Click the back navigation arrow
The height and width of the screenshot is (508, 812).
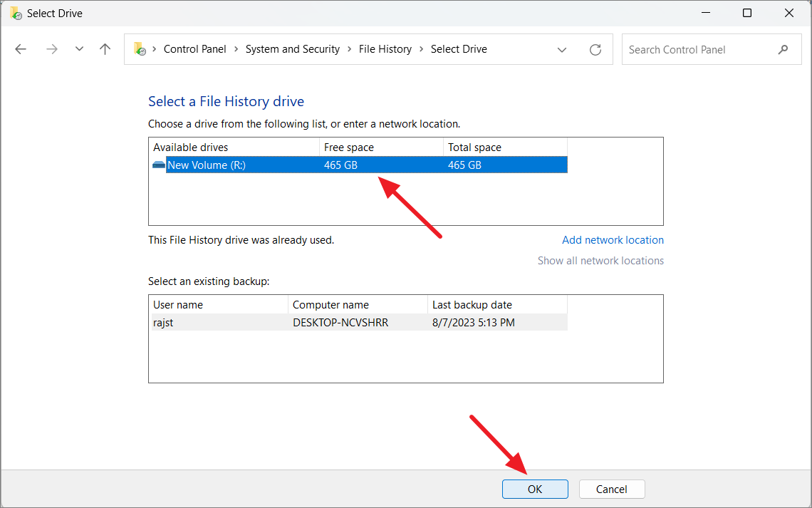[x=21, y=48]
